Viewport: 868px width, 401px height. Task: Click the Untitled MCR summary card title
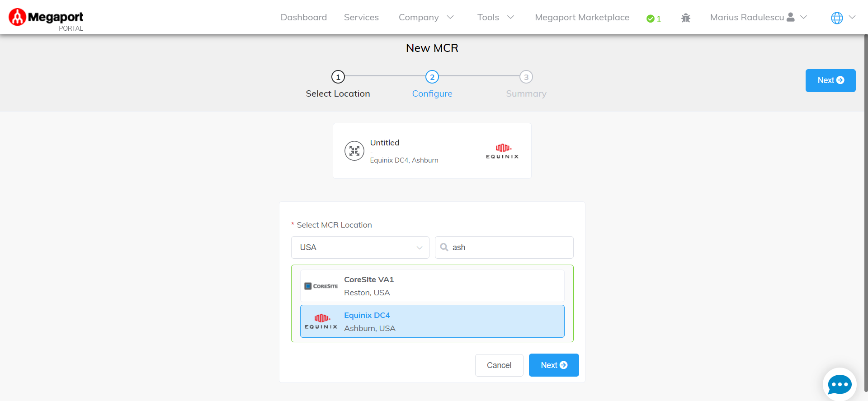[x=385, y=143]
